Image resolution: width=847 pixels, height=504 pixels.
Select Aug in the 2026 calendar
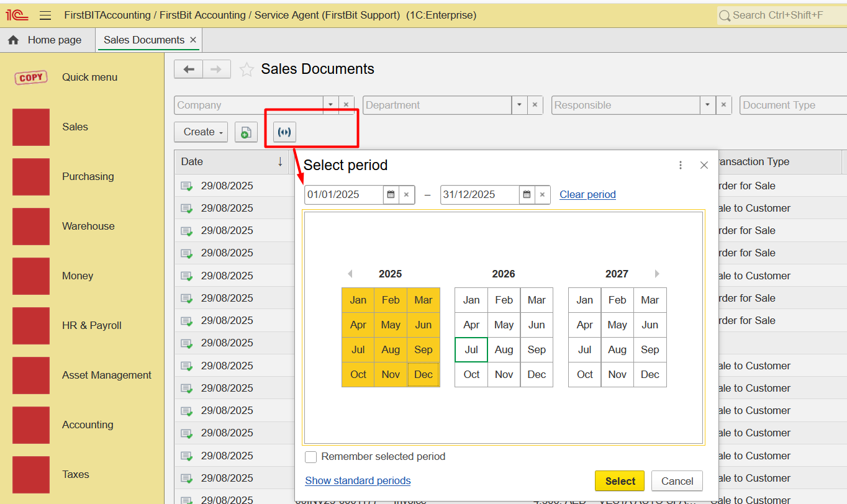click(504, 350)
